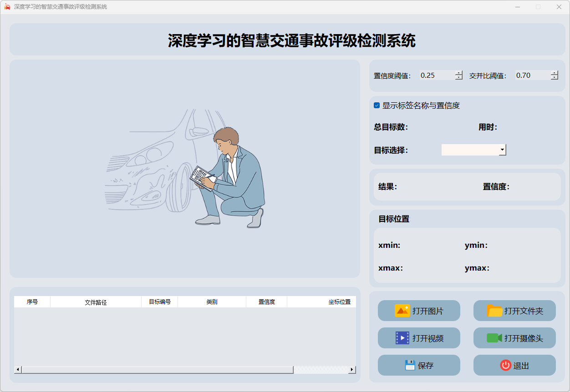Click the table's horizontal scrollbar right arrow

coord(352,370)
